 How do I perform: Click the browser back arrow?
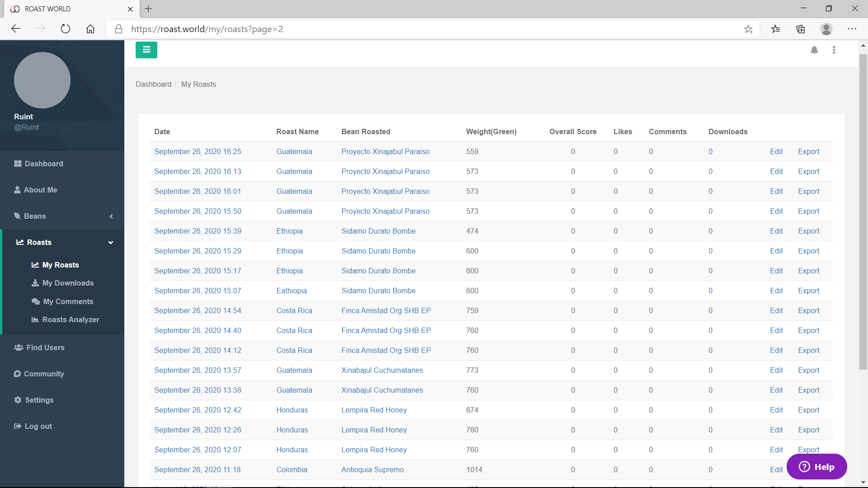tap(16, 29)
